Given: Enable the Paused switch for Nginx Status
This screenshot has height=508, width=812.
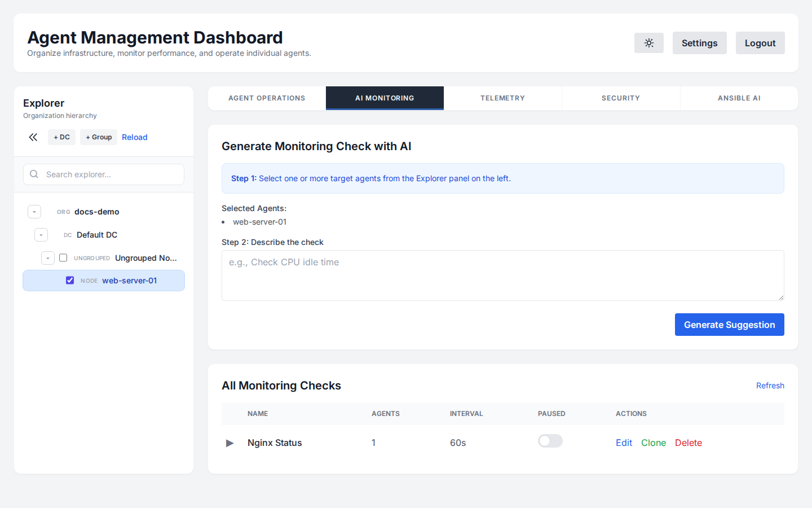Looking at the screenshot, I should (x=550, y=441).
